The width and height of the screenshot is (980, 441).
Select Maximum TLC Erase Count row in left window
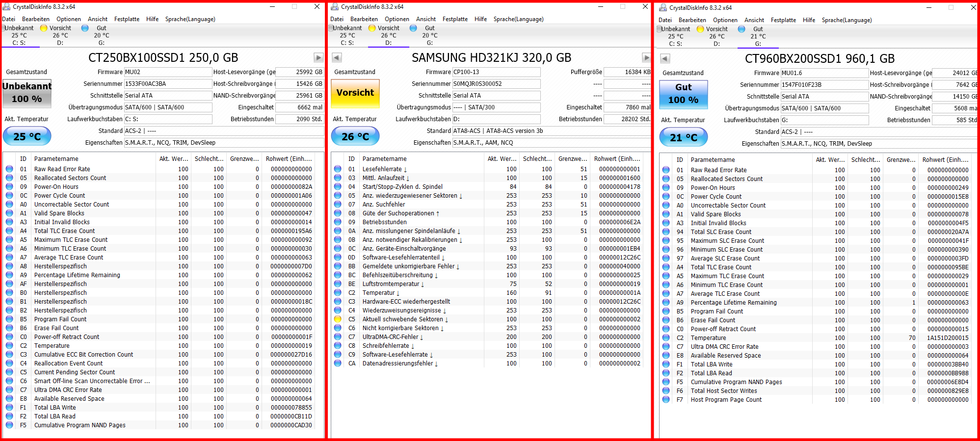click(159, 239)
